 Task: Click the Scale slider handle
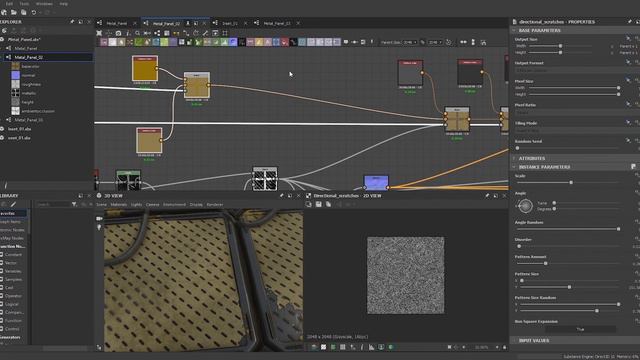coord(571,182)
